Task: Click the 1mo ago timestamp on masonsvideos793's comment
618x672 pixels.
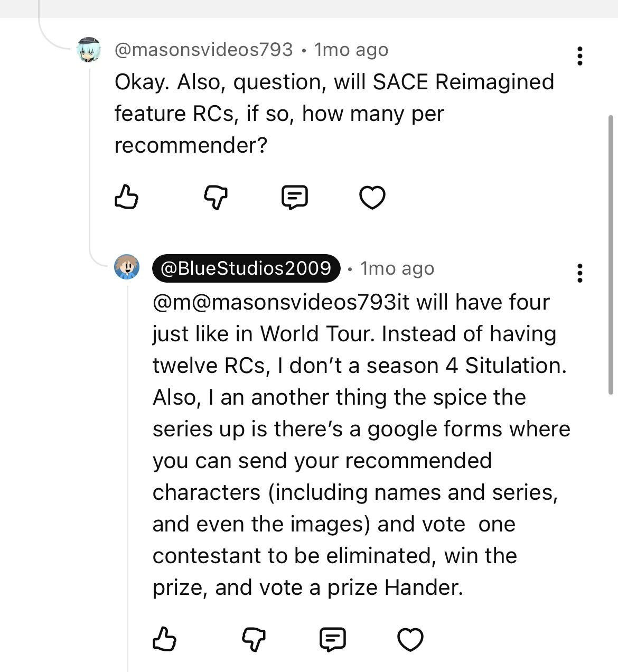Action: [x=351, y=50]
